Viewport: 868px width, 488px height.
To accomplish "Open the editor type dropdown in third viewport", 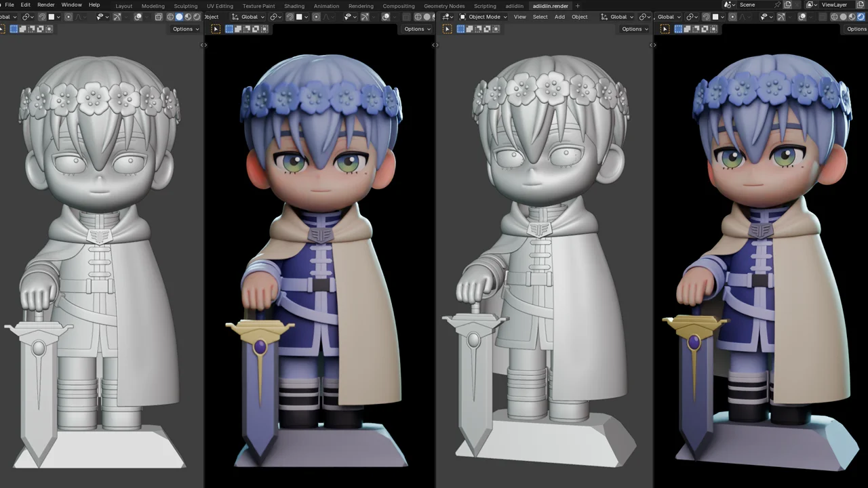I will coord(447,17).
